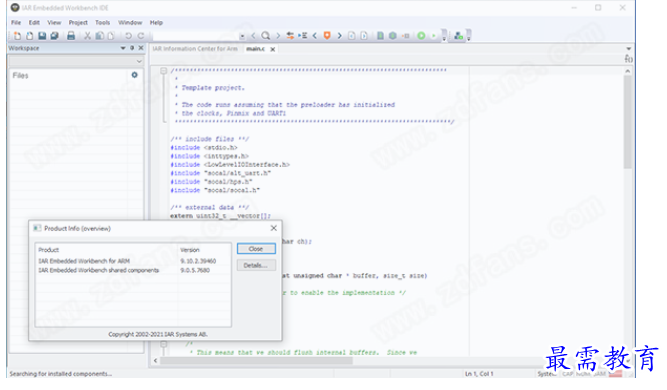Select IAR Embedded Workbench shared components row
The width and height of the screenshot is (667, 390).
click(133, 270)
